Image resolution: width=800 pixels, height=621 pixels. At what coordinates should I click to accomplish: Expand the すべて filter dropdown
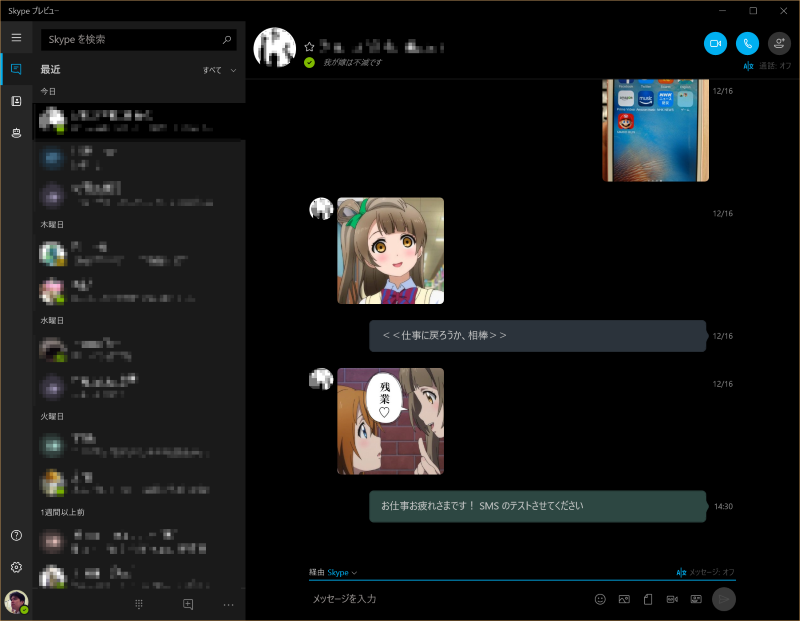(219, 70)
